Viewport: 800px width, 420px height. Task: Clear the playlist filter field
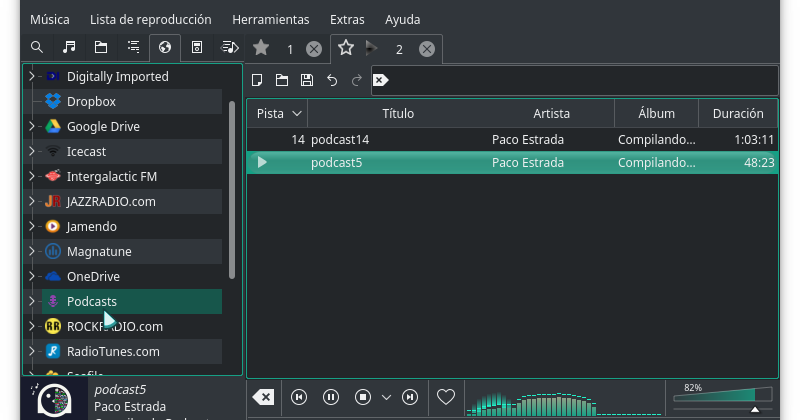click(381, 80)
